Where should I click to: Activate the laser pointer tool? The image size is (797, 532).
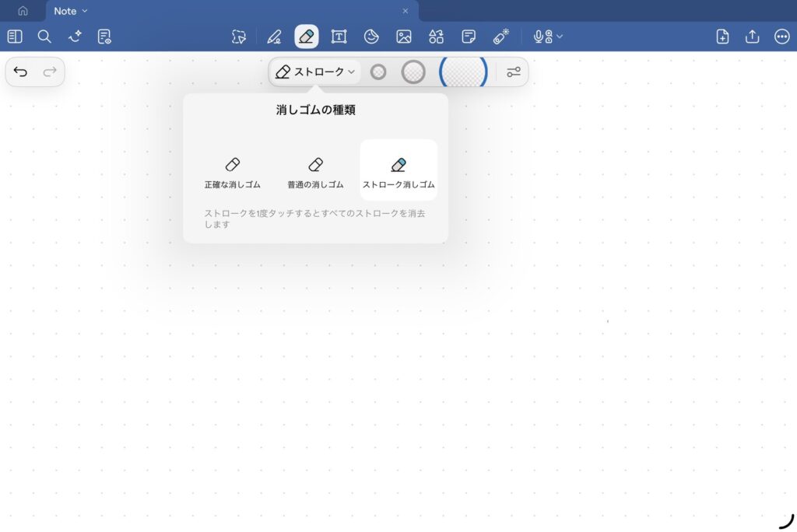(x=500, y=37)
